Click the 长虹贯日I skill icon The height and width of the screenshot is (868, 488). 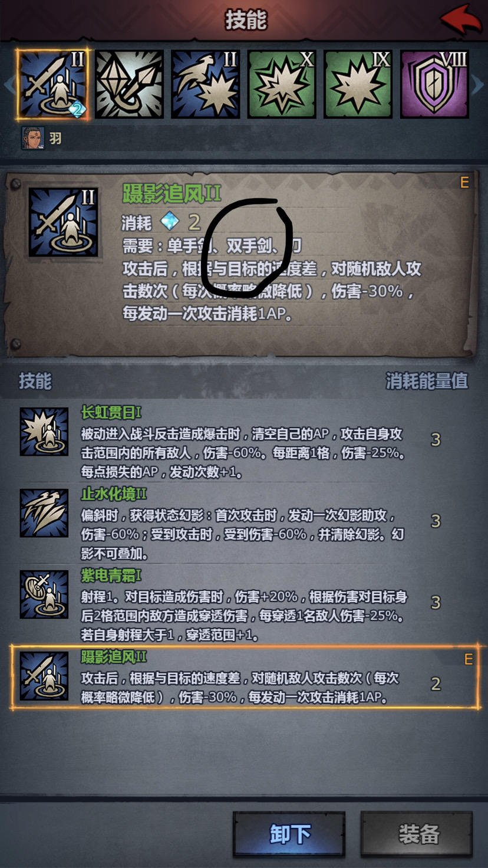tap(44, 432)
